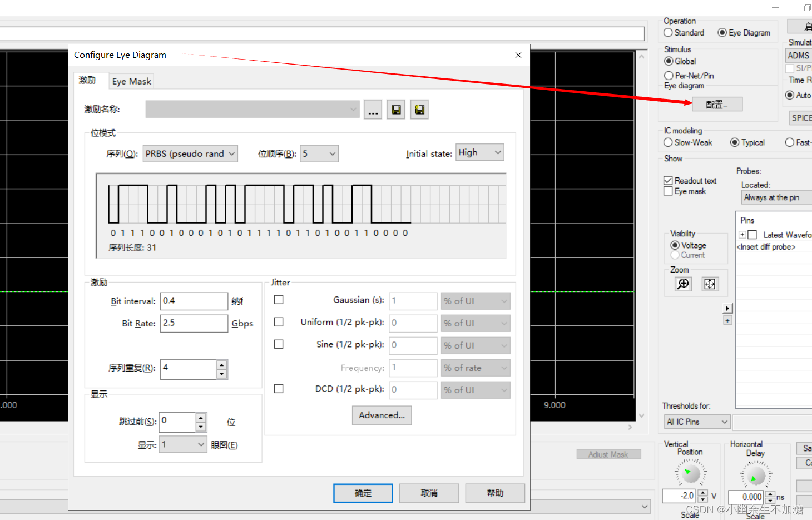Click the 取消 cancel button

pyautogui.click(x=429, y=493)
